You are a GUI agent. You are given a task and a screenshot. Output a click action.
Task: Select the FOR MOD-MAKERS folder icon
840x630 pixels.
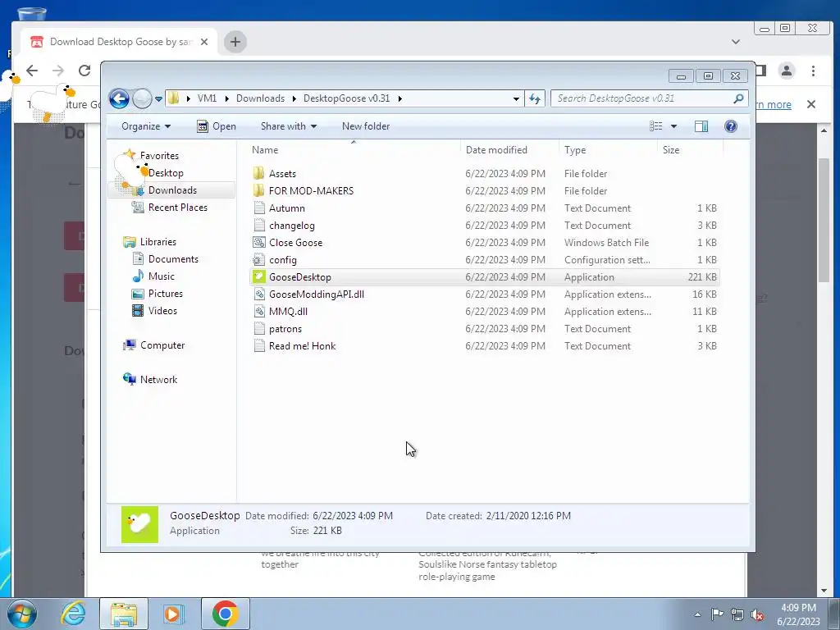pyautogui.click(x=258, y=190)
